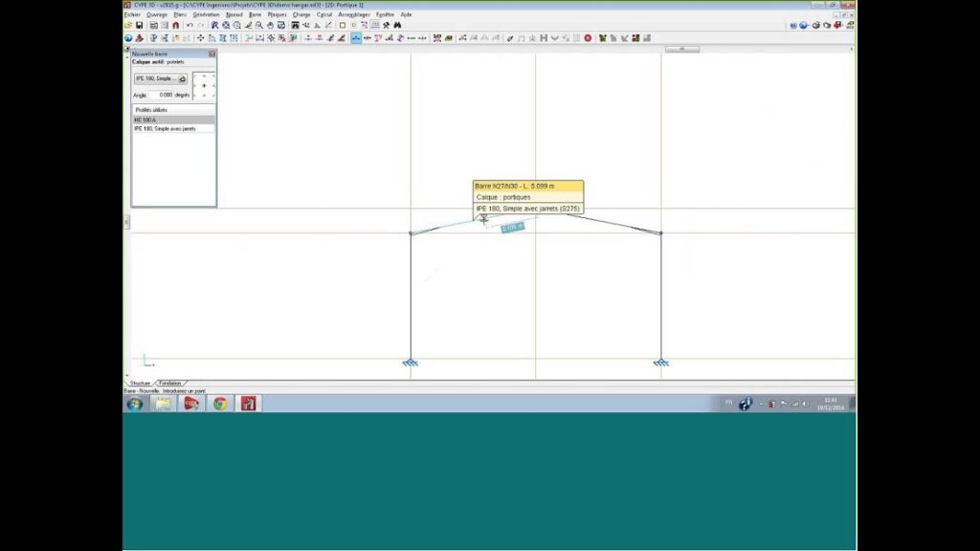980x551 pixels.
Task: Click the Undo arrow icon
Action: [x=189, y=26]
